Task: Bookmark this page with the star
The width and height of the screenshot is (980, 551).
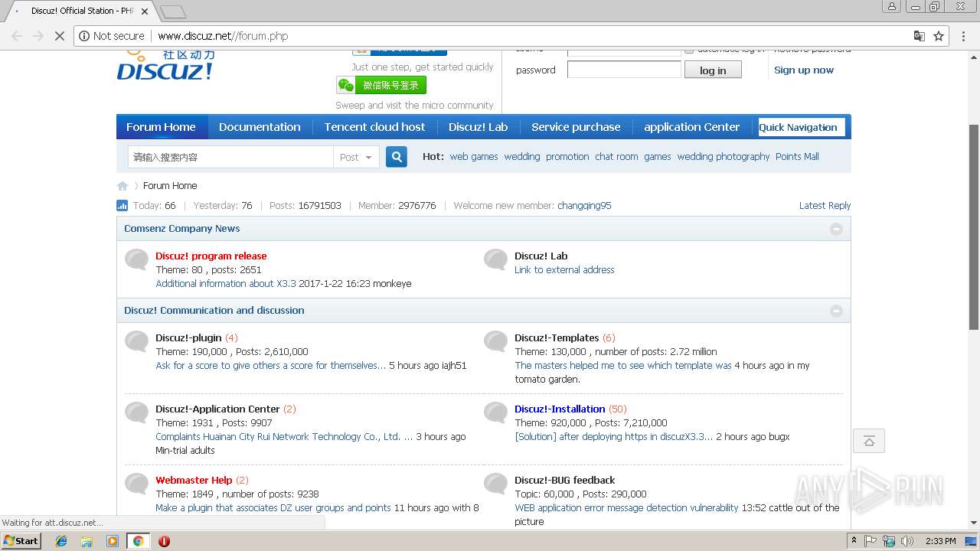Action: coord(939,36)
